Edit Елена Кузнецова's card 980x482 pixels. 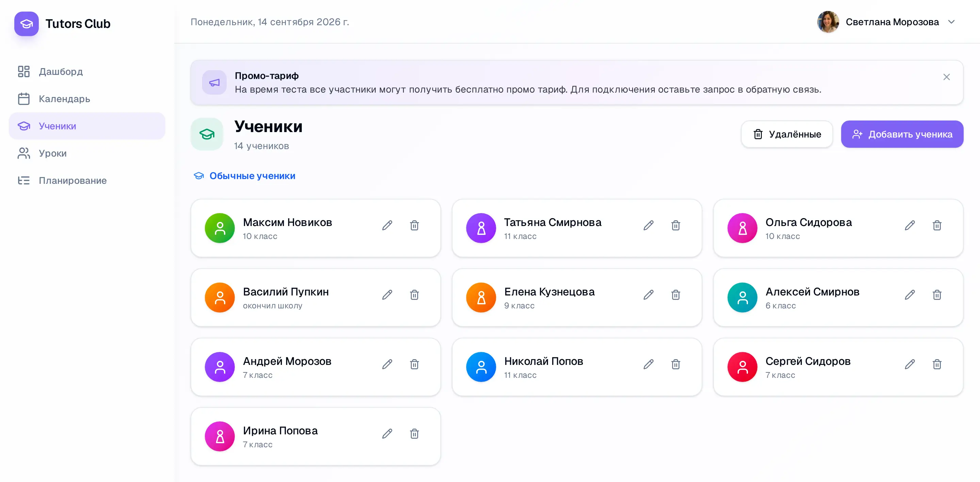point(648,295)
